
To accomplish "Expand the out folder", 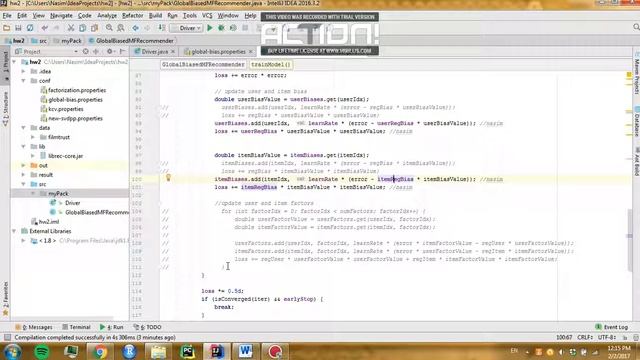I will pyautogui.click(x=24, y=165).
